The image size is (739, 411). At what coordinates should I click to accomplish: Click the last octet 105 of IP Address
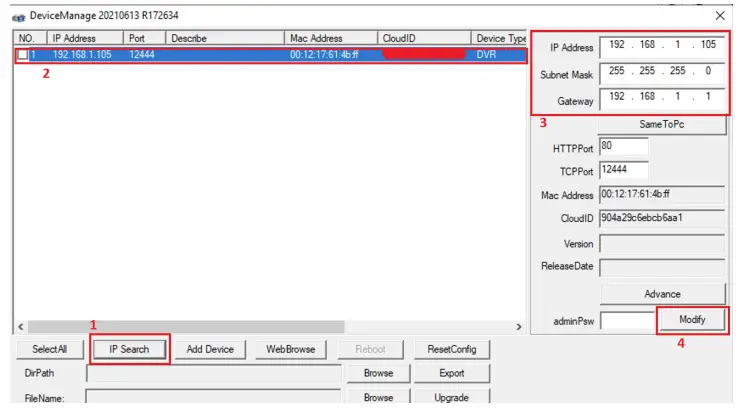point(708,45)
